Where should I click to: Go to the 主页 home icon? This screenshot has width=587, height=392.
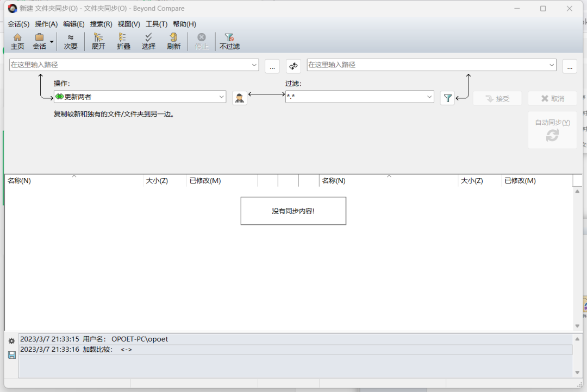(17, 41)
